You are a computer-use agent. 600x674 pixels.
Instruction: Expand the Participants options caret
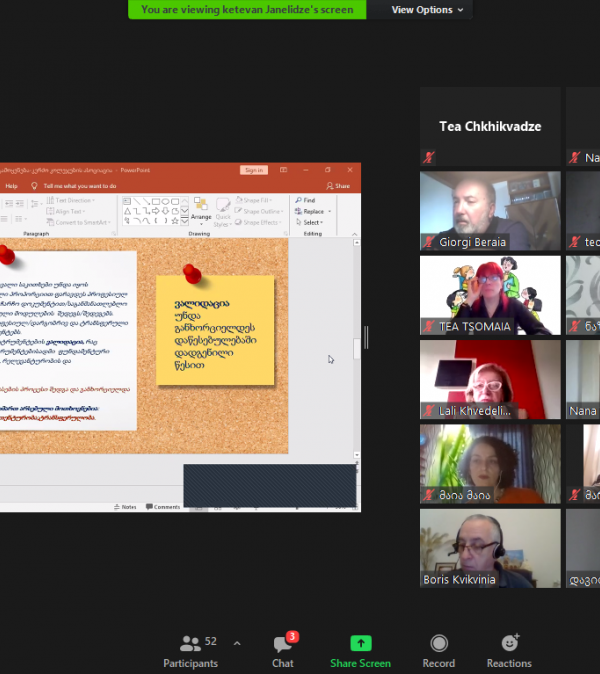pyautogui.click(x=237, y=643)
